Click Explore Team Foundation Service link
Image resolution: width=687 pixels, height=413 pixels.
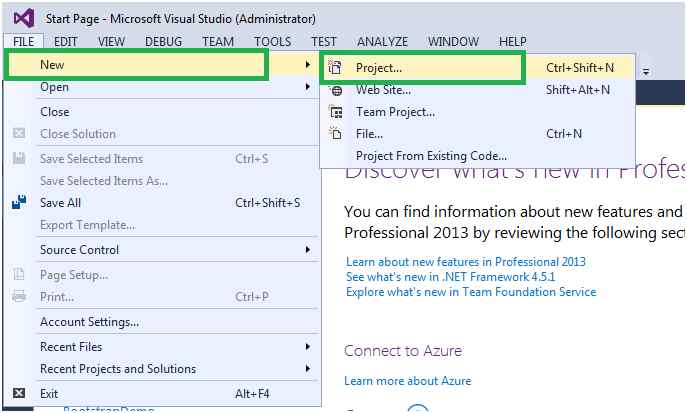[470, 292]
